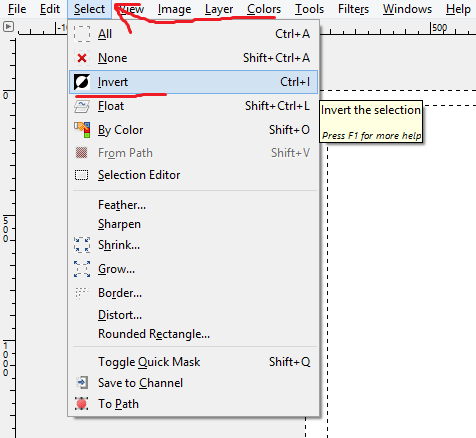Open the Edit menu
Screen dimensions: 476x438
click(50, 9)
